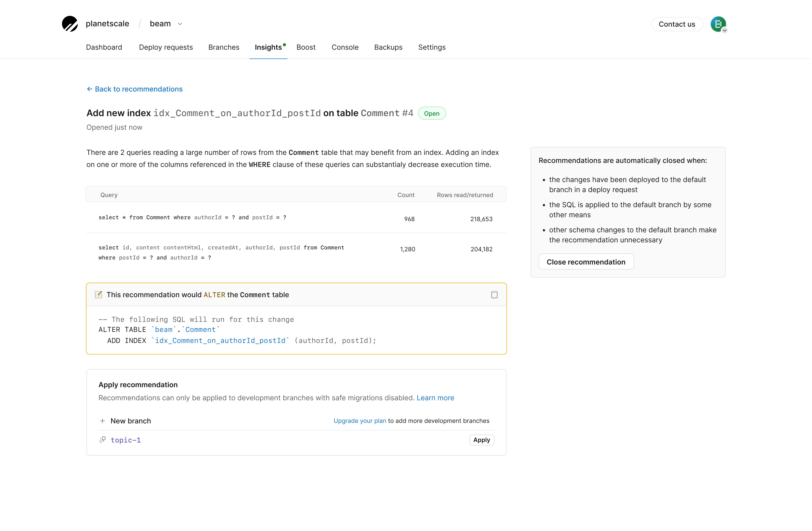Image resolution: width=812 pixels, height=531 pixels.
Task: Click the branch icon beside topic-1
Action: pos(102,440)
